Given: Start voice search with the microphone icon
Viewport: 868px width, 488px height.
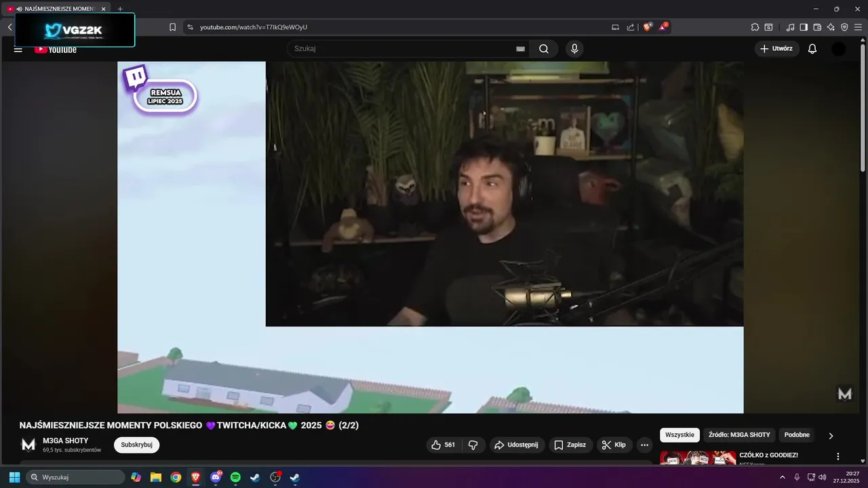Looking at the screenshot, I should point(574,49).
